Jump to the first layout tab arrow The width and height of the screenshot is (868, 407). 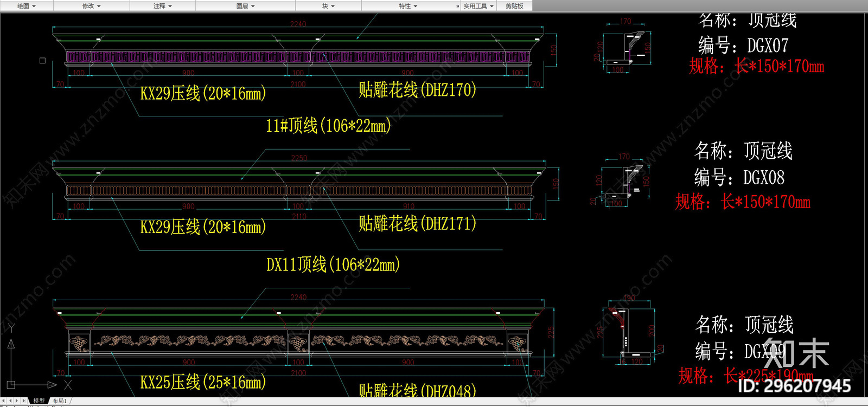[4, 401]
